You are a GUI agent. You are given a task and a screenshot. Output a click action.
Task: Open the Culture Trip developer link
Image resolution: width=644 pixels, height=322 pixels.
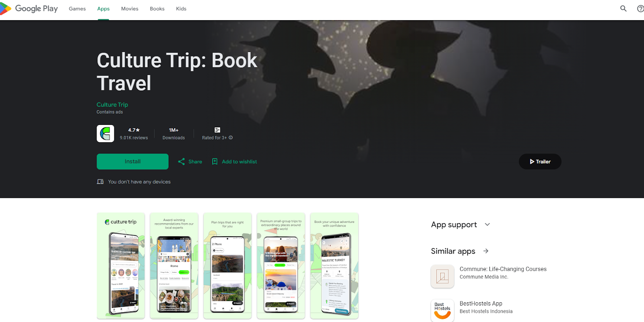pyautogui.click(x=112, y=104)
